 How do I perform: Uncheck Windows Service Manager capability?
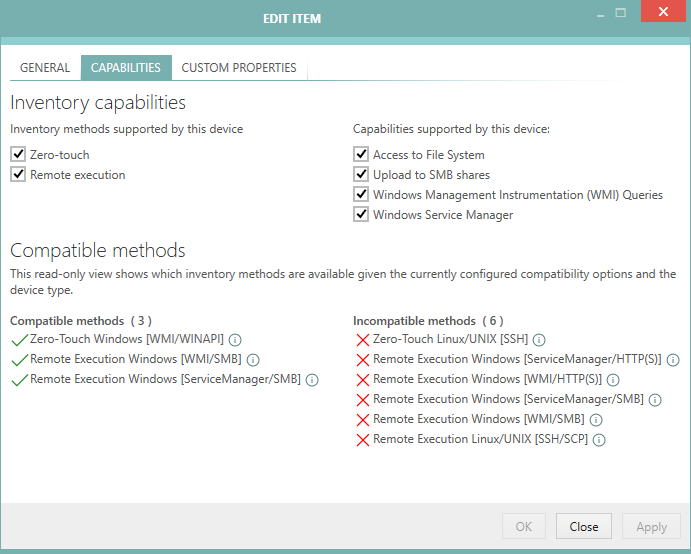[361, 215]
